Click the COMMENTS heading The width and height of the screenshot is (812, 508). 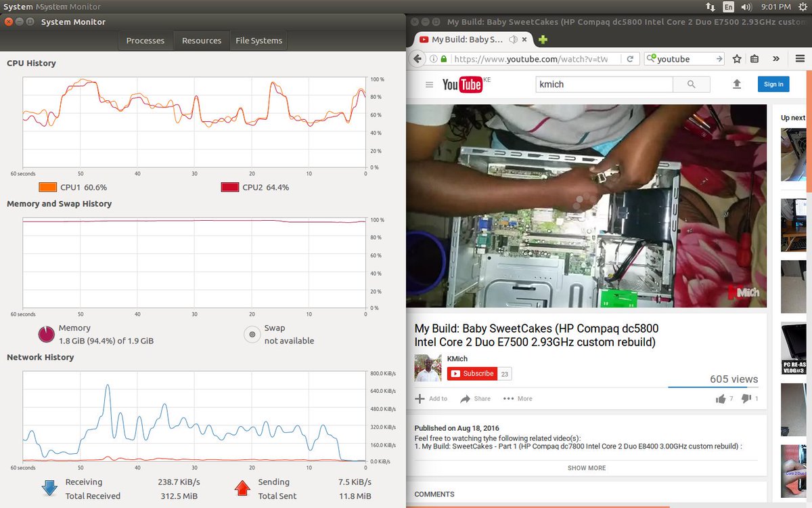pos(434,494)
